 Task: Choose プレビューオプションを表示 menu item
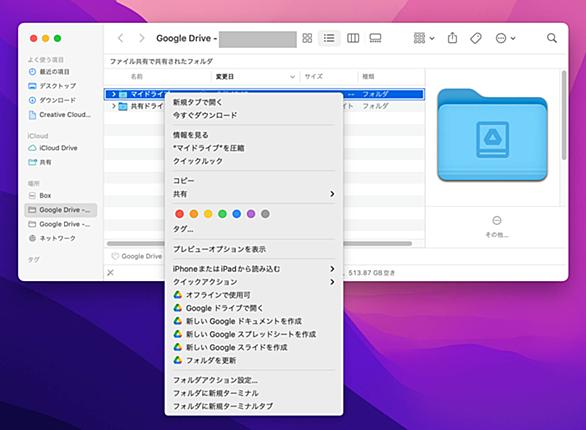pos(253,249)
